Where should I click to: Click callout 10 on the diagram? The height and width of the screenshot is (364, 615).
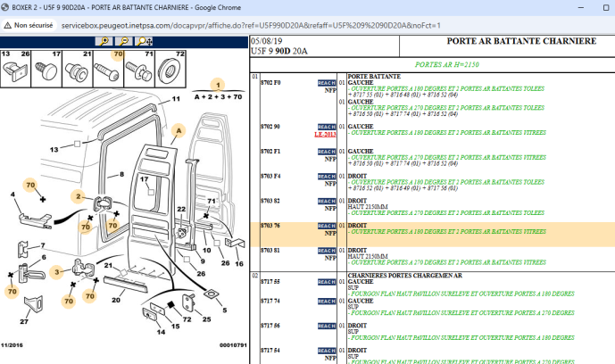(207, 251)
